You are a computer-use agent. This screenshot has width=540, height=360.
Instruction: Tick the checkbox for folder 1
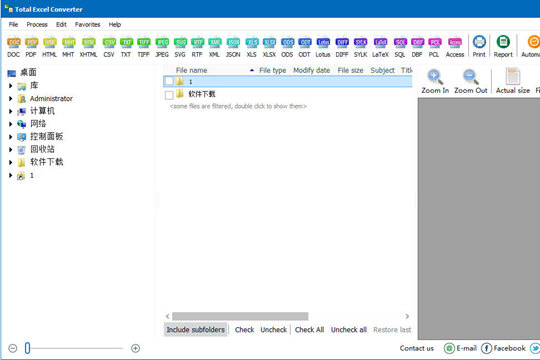coord(169,81)
